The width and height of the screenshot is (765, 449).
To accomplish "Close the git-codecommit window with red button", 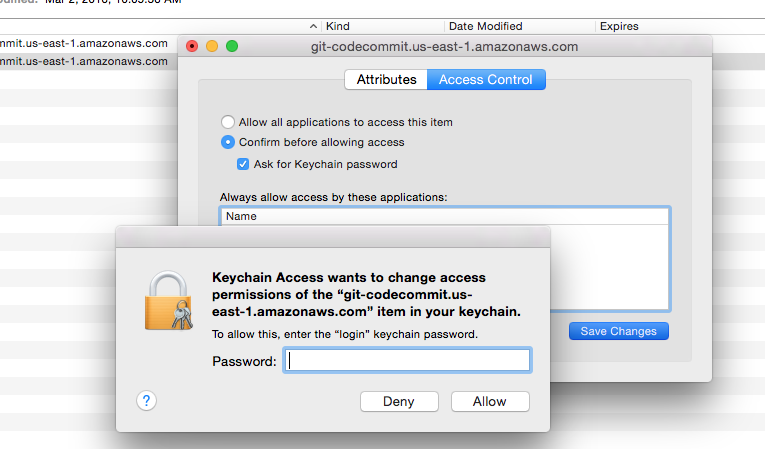I will click(x=192, y=46).
